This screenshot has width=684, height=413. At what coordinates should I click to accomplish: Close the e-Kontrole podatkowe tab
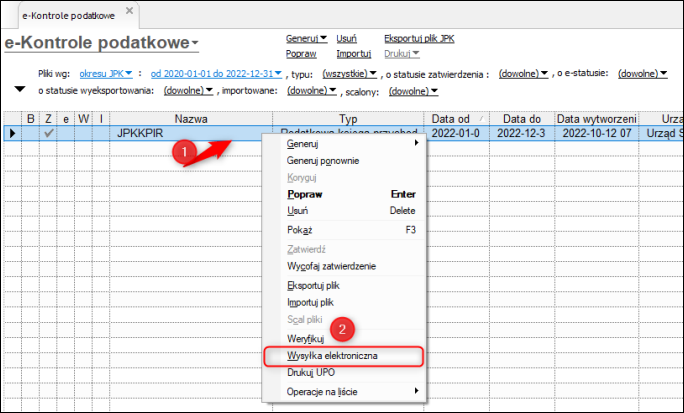129,11
